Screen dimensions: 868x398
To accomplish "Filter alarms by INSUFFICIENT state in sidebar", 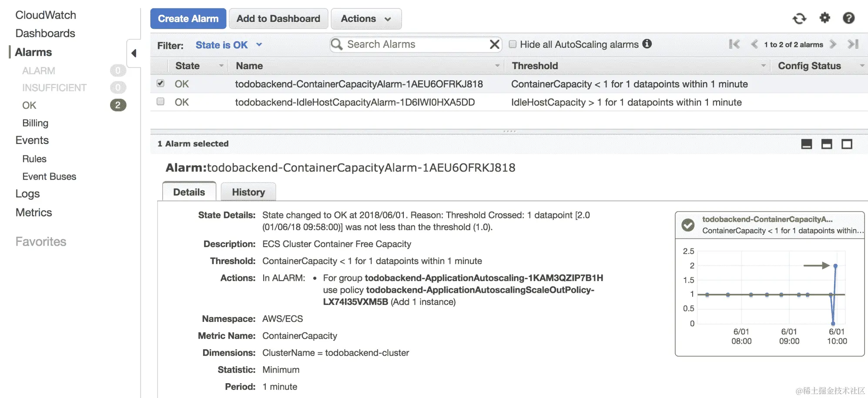I will 54,88.
